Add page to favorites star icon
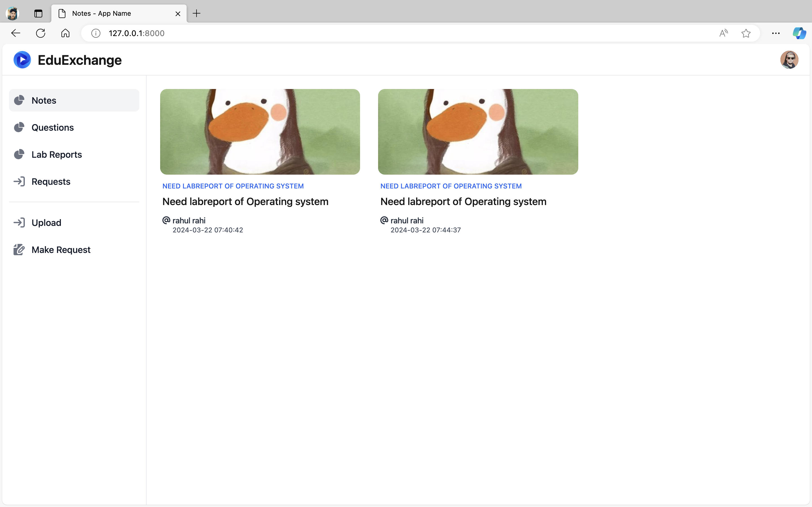Viewport: 812px width, 507px height. click(745, 33)
